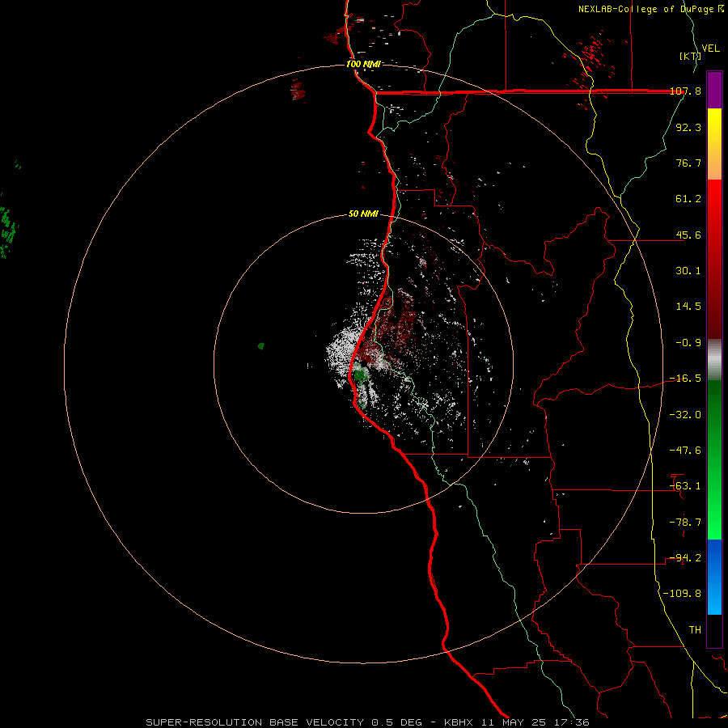Click the blue segment of the color bar
The width and height of the screenshot is (728, 728).
pyautogui.click(x=714, y=577)
